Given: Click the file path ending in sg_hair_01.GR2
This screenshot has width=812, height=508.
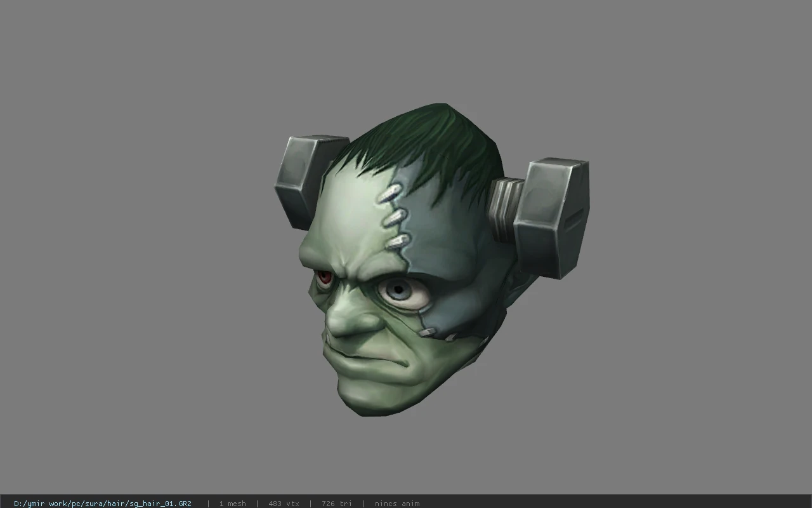Looking at the screenshot, I should (x=103, y=504).
